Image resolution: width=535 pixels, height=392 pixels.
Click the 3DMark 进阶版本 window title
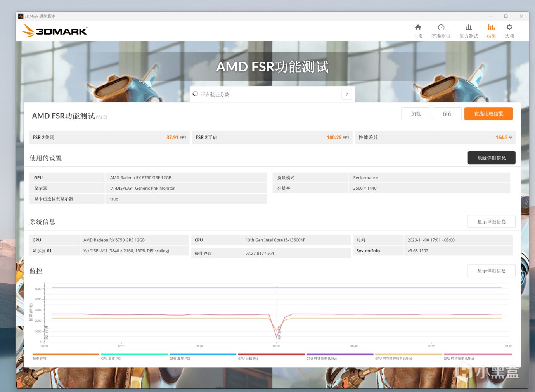[40, 16]
